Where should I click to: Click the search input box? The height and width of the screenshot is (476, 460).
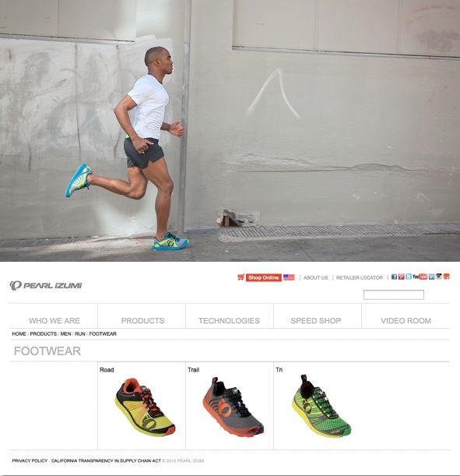(394, 294)
